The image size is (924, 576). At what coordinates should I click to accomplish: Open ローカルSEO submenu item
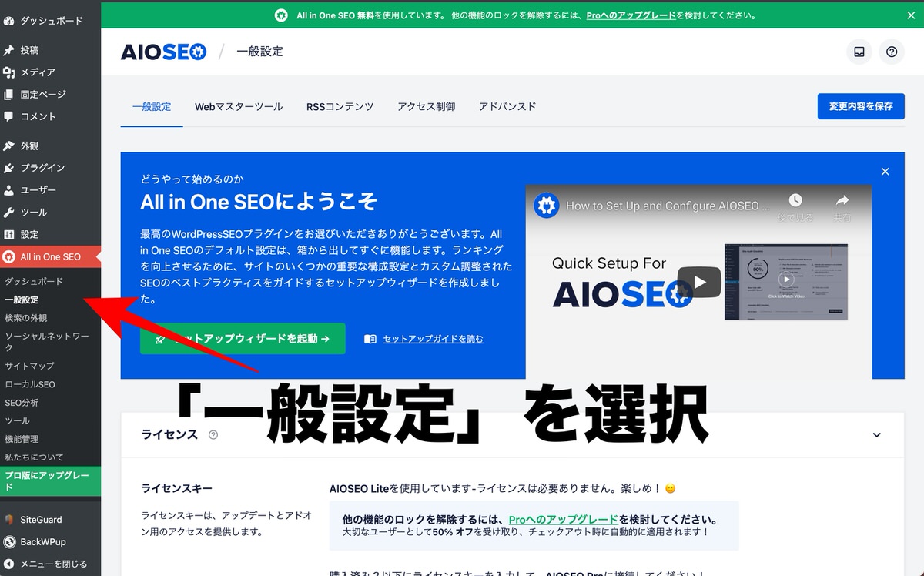[30, 384]
